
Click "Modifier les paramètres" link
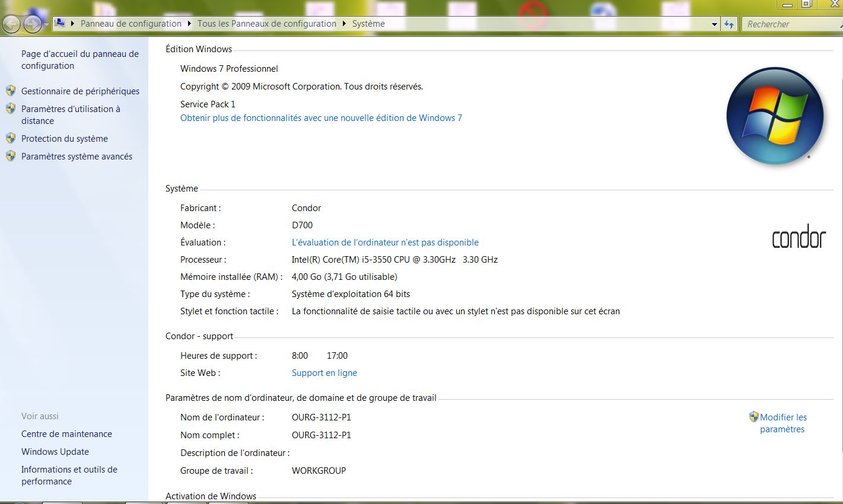tap(783, 423)
